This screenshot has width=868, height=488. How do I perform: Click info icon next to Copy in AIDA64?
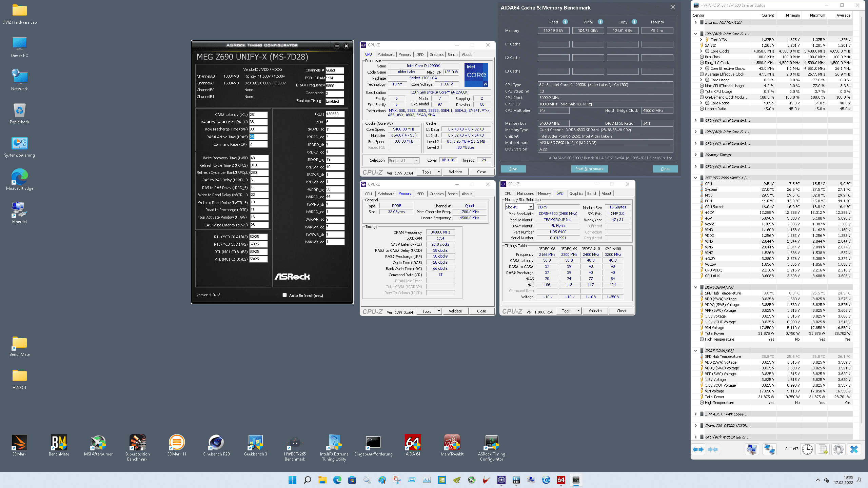(634, 22)
